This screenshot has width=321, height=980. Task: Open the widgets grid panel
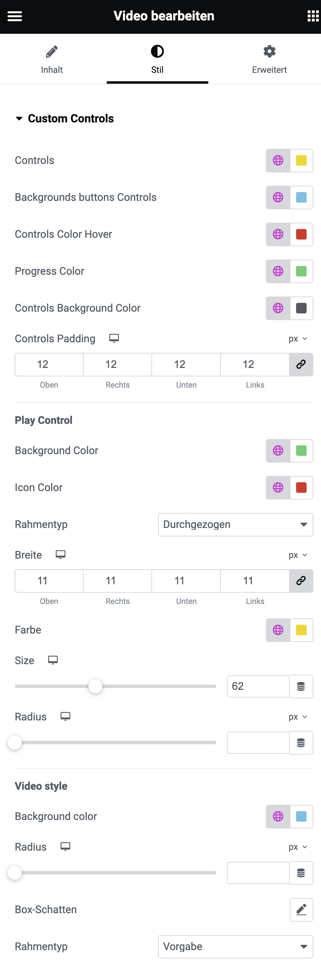313,16
